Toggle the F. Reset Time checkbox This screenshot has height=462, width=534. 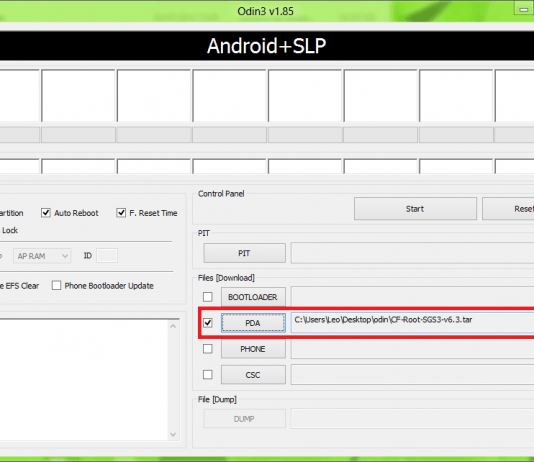[121, 213]
